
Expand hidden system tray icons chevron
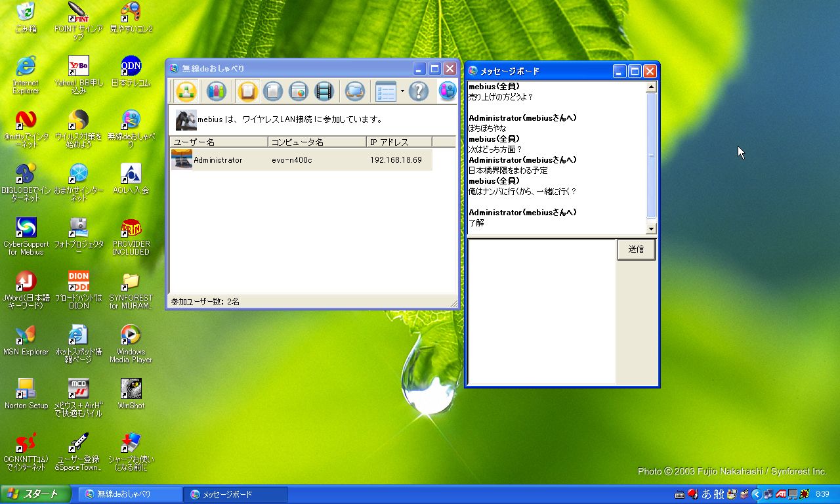(756, 494)
